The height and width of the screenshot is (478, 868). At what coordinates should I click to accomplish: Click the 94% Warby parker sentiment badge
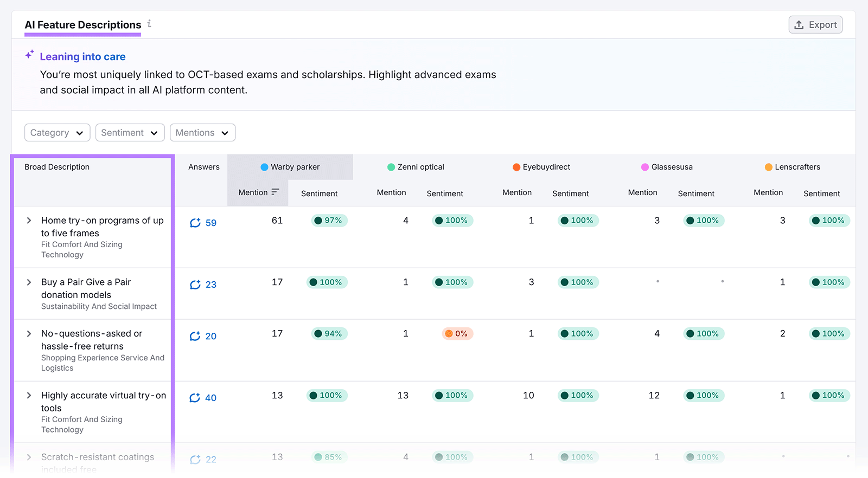(x=329, y=334)
